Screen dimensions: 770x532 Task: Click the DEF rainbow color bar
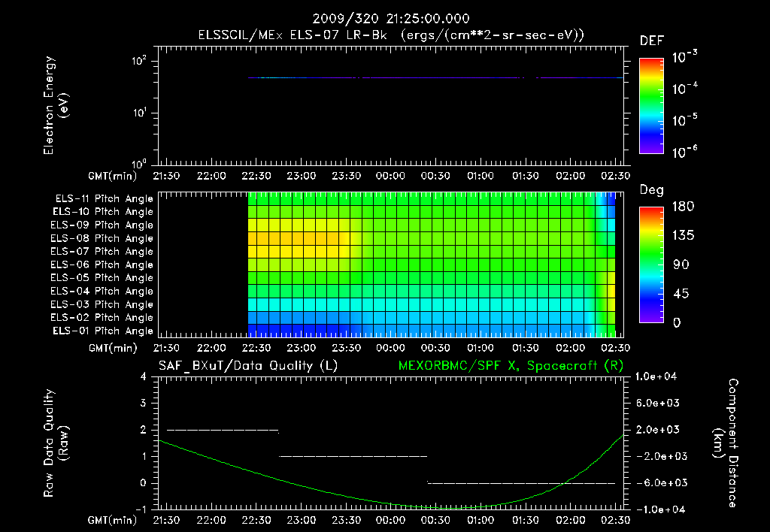click(652, 106)
